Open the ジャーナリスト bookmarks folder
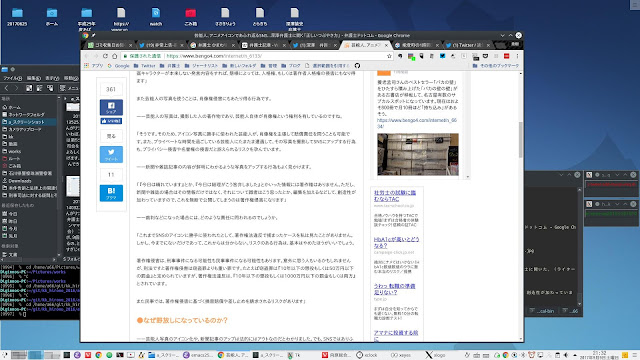This screenshot has width=640, height=360. point(201,65)
